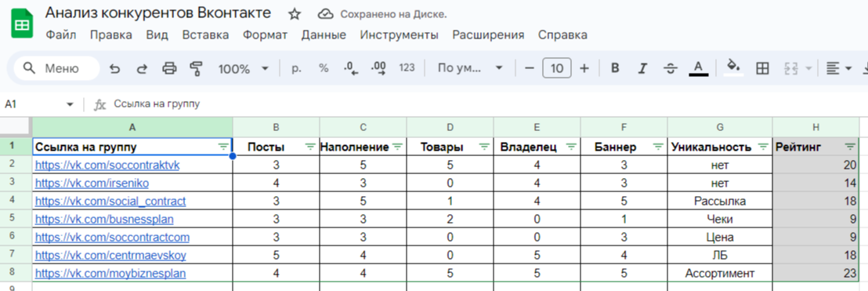868x291 pixels.
Task: Open the Правка menu
Action: coord(110,35)
